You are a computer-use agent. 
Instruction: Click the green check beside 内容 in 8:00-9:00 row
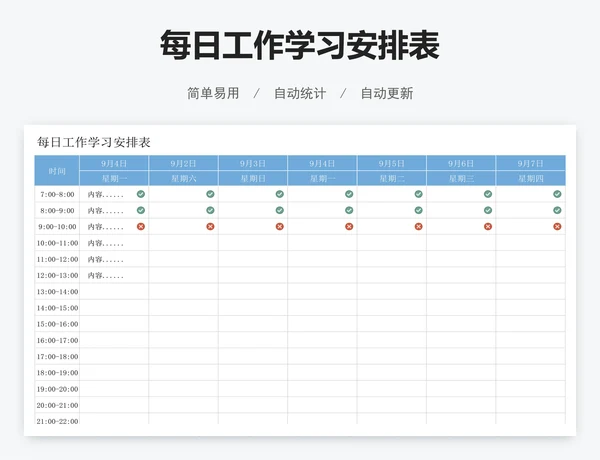pyautogui.click(x=141, y=210)
